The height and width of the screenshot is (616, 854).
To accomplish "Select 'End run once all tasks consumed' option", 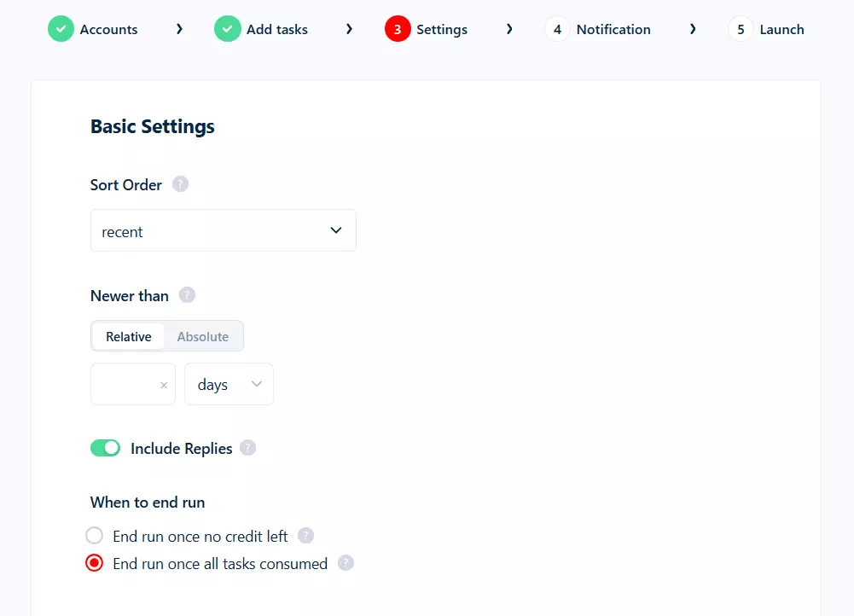I will (x=94, y=563).
